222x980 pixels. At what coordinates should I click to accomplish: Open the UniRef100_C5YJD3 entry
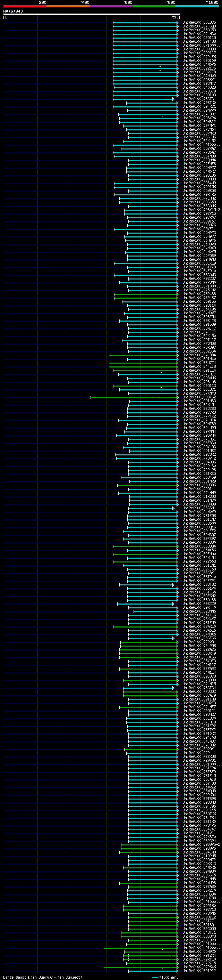(199, 447)
